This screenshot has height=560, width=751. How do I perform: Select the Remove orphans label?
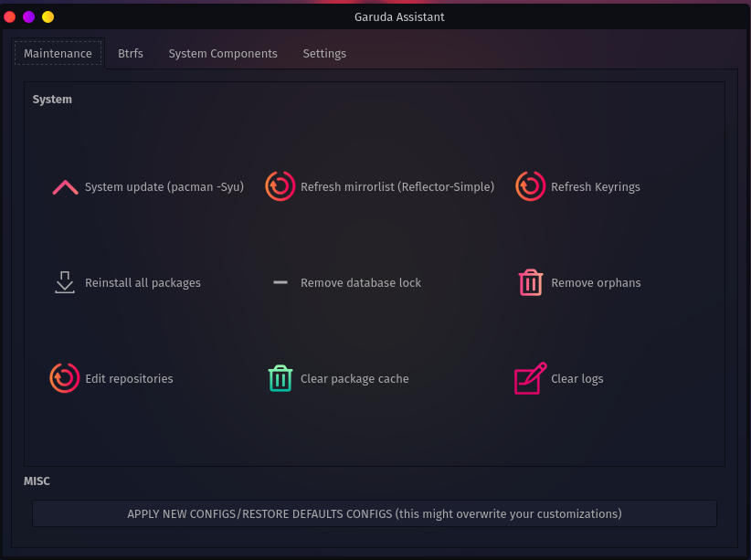point(596,282)
